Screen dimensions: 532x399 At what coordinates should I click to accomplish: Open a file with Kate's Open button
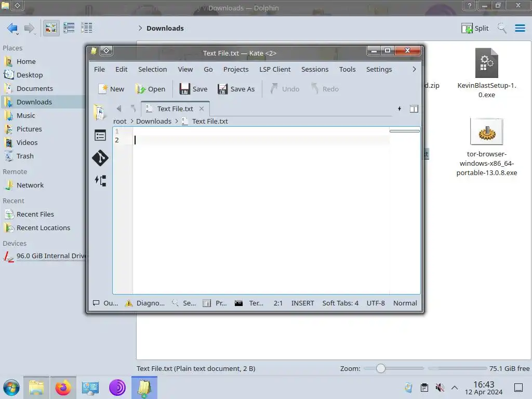pyautogui.click(x=150, y=89)
